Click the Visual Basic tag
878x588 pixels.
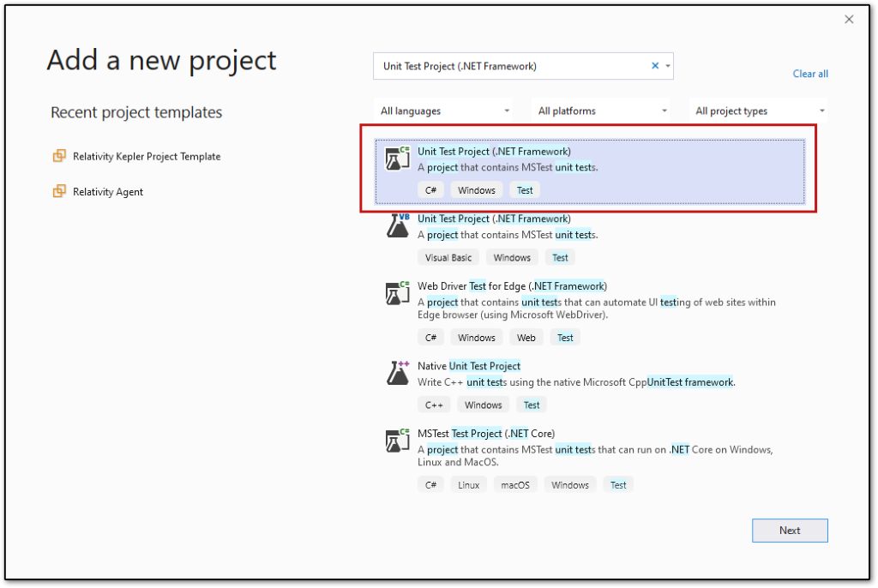pyautogui.click(x=448, y=258)
